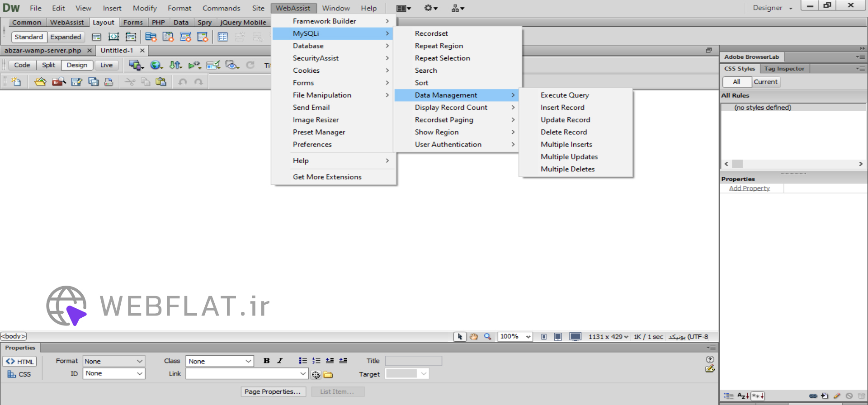Click the Check Browser Compatibility icon
868x405 pixels.
click(x=213, y=65)
